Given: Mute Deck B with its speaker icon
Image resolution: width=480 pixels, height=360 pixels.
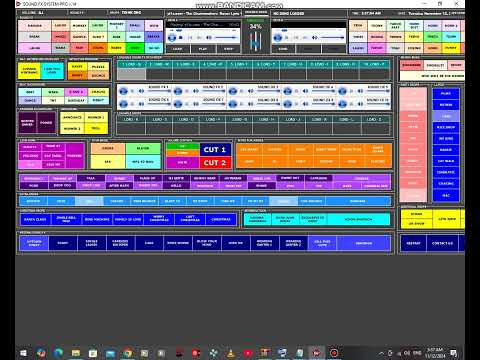Looking at the screenshot, I should (314, 38).
